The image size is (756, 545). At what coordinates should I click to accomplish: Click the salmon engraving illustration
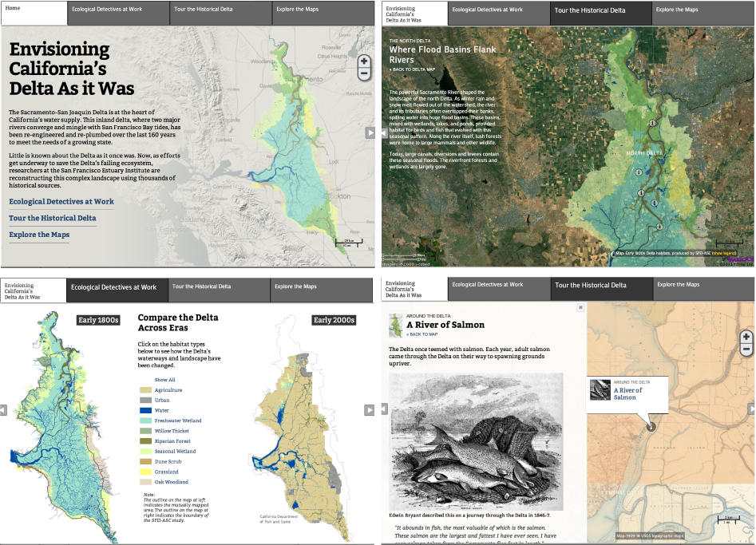tap(476, 441)
